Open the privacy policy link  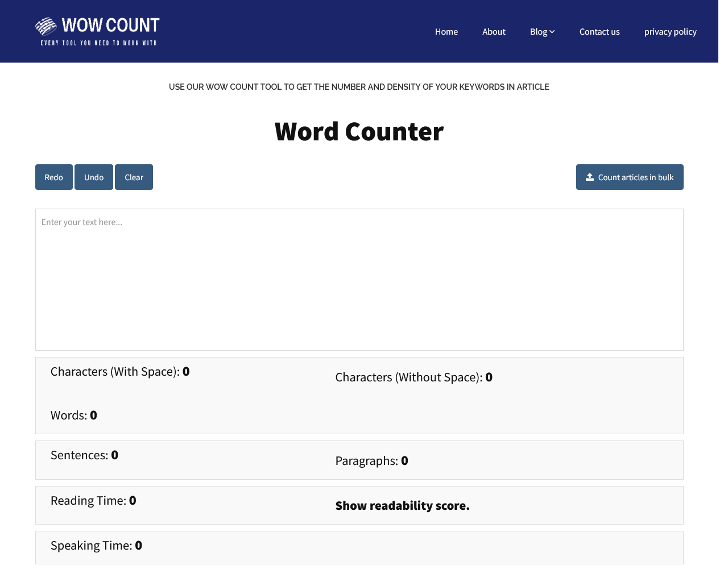[x=670, y=32]
